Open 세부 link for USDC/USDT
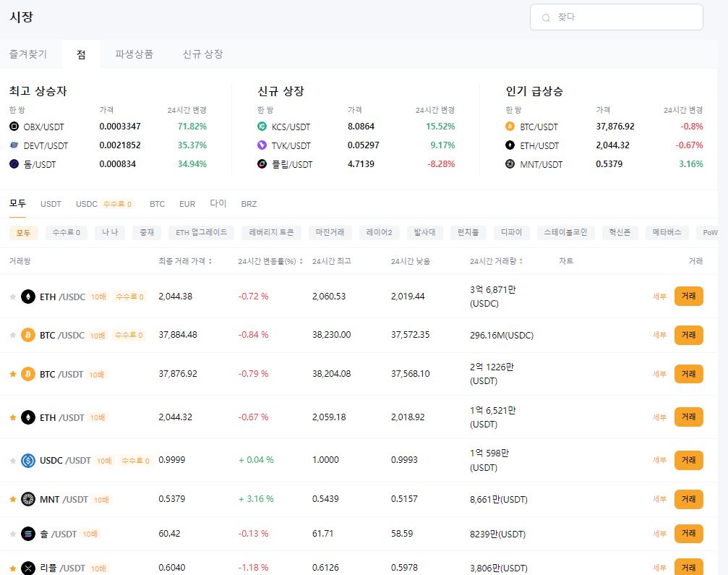 pyautogui.click(x=659, y=460)
